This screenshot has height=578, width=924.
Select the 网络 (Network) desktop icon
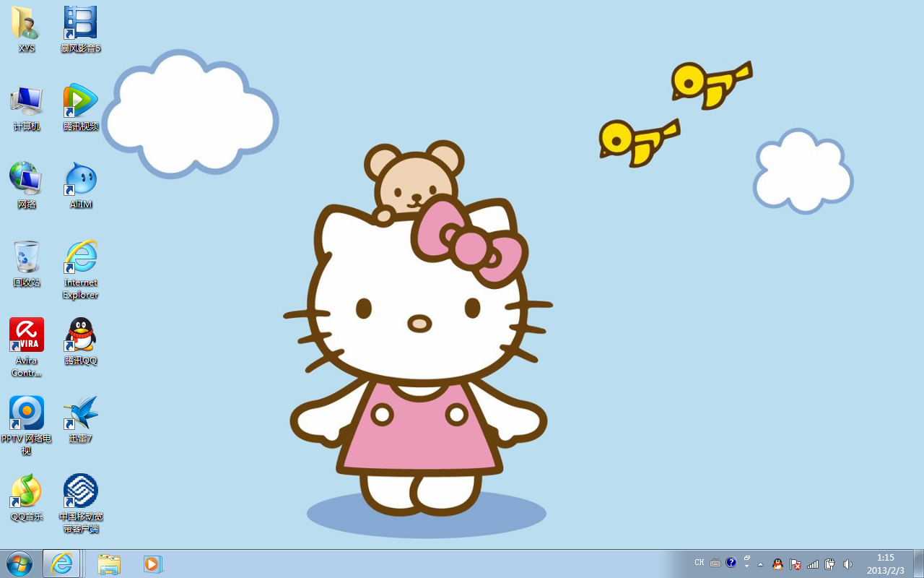[27, 186]
